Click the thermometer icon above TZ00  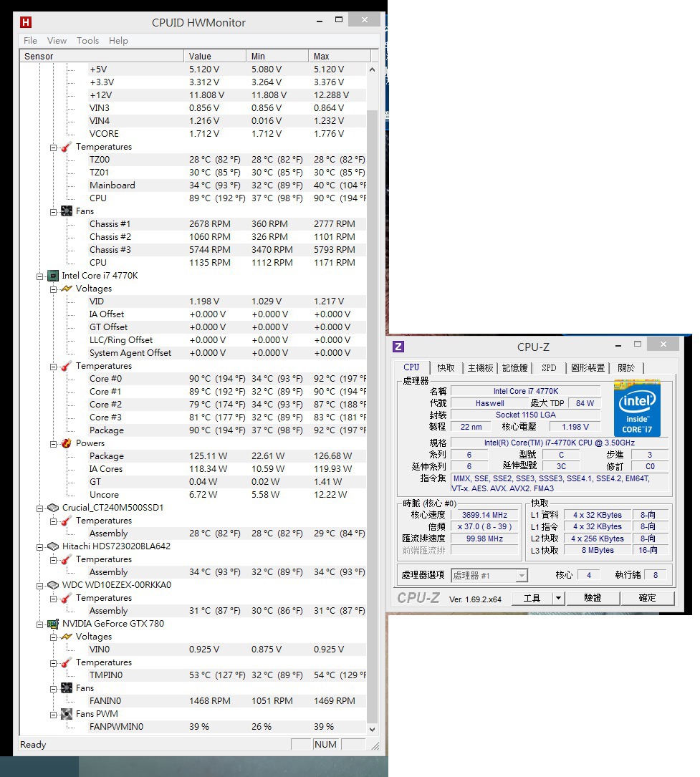point(66,147)
